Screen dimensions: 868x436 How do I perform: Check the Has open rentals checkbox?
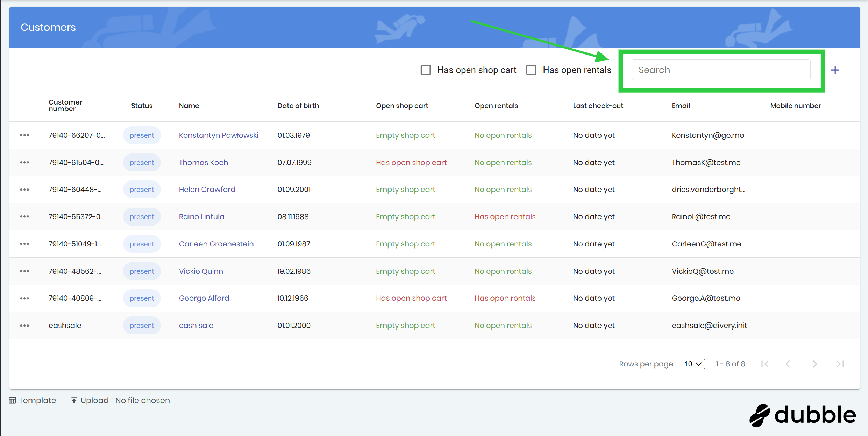tap(531, 70)
